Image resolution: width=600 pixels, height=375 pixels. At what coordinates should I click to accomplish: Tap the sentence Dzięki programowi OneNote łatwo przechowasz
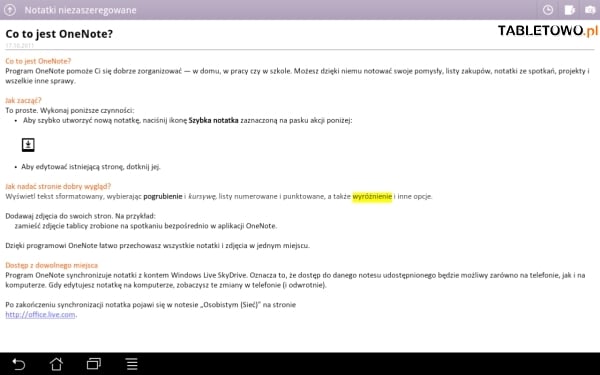[158, 245]
